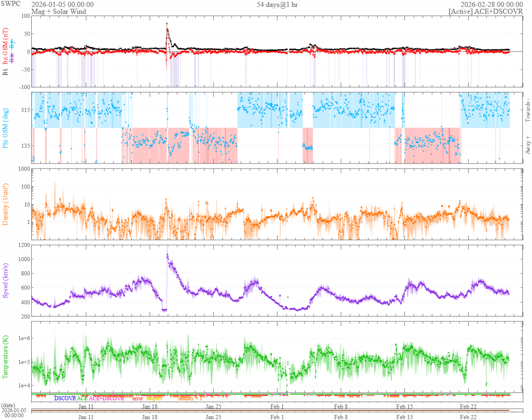This screenshot has width=532, height=420.
Task: Select the Speed axis label
Action: [x=6, y=280]
